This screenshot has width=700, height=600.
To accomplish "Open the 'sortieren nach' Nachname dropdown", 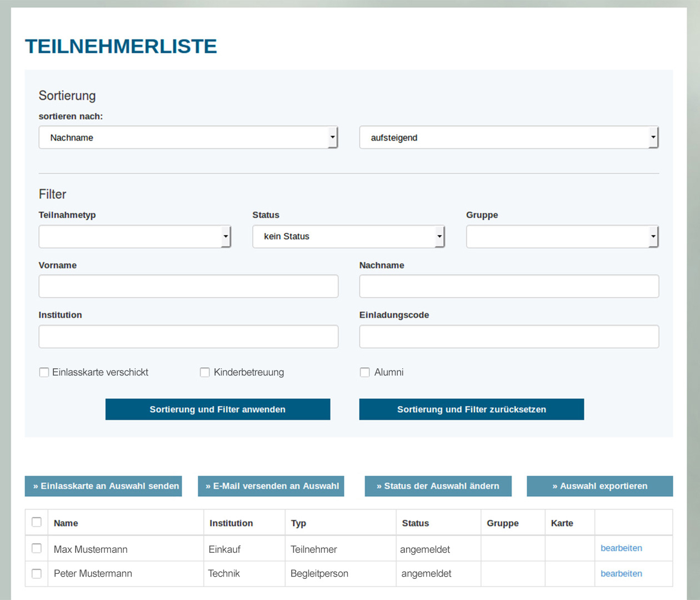I will point(188,137).
